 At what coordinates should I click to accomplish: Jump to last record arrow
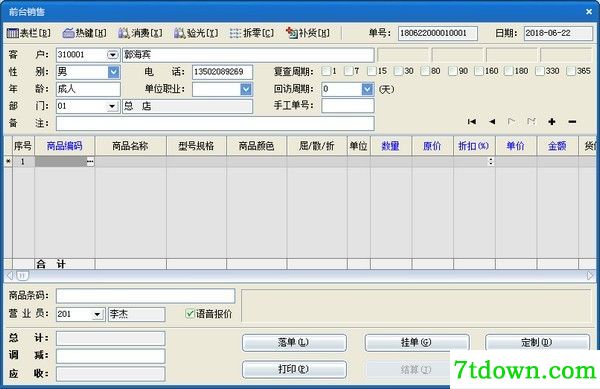point(531,122)
